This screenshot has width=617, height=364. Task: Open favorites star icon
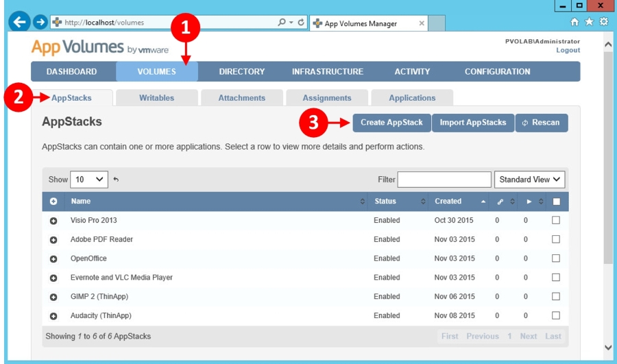click(x=589, y=22)
